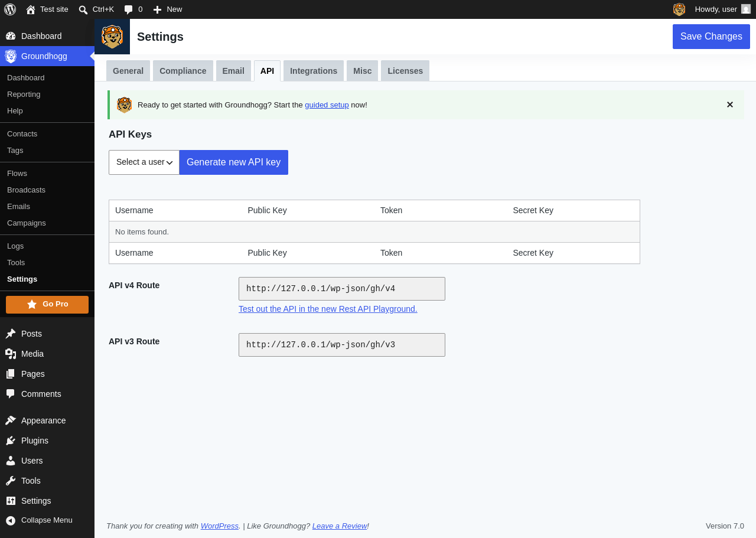The width and height of the screenshot is (756, 538).
Task: Click the Collapse Menu arrow icon
Action: coord(11,520)
